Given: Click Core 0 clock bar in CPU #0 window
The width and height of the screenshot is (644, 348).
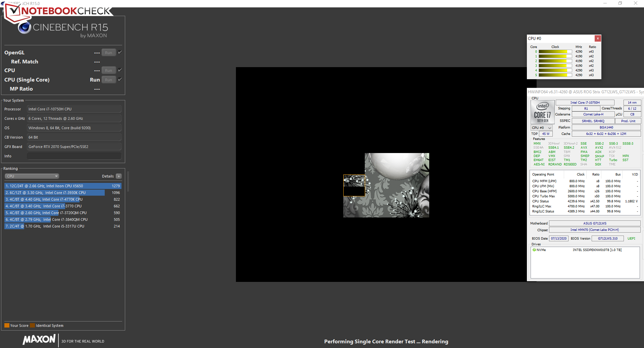Looking at the screenshot, I should tap(555, 52).
